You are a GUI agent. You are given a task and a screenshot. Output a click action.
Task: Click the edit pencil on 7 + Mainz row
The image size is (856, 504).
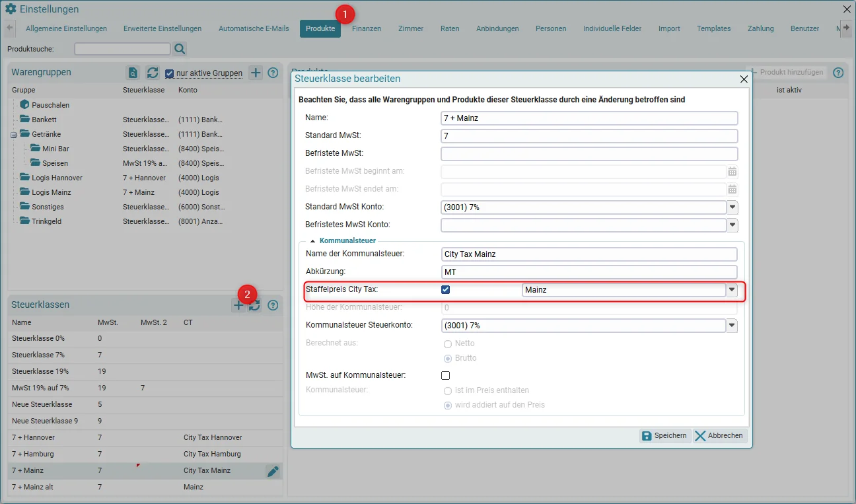click(x=273, y=471)
